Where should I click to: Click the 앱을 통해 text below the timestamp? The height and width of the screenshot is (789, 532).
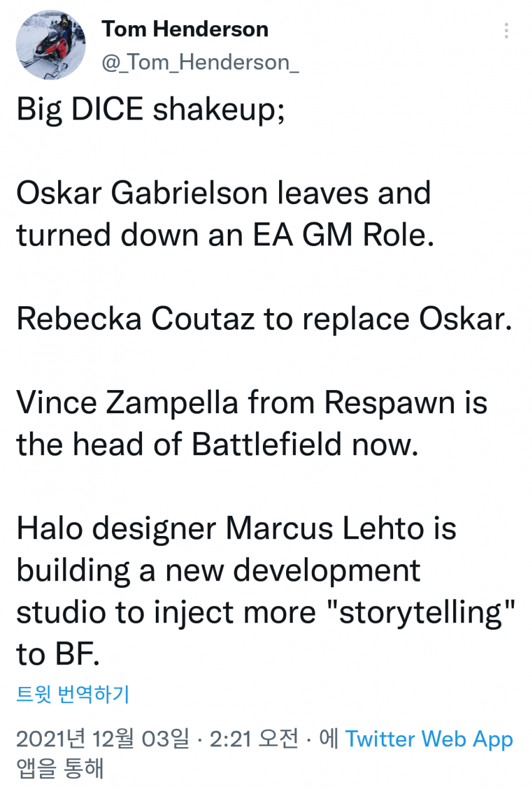coord(59,769)
